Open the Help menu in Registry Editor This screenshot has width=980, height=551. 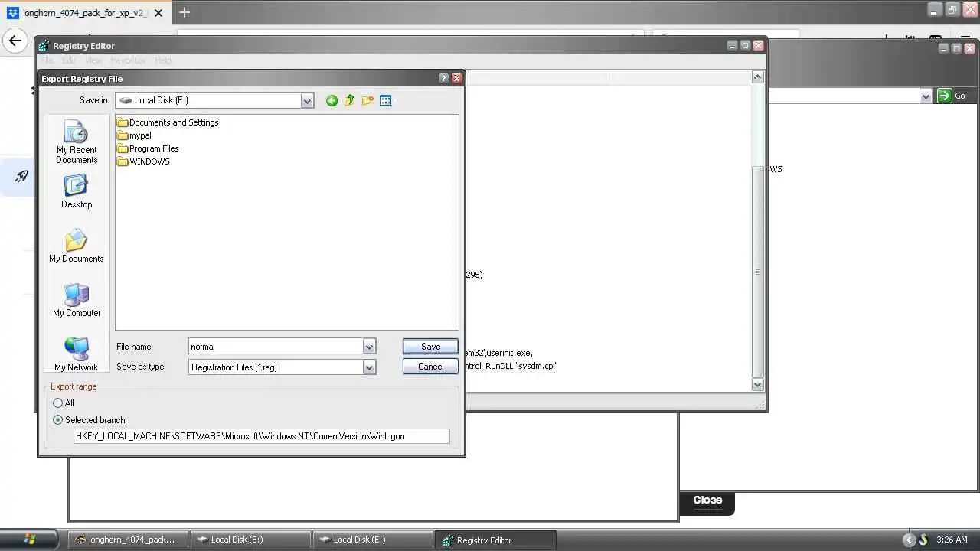pos(163,60)
